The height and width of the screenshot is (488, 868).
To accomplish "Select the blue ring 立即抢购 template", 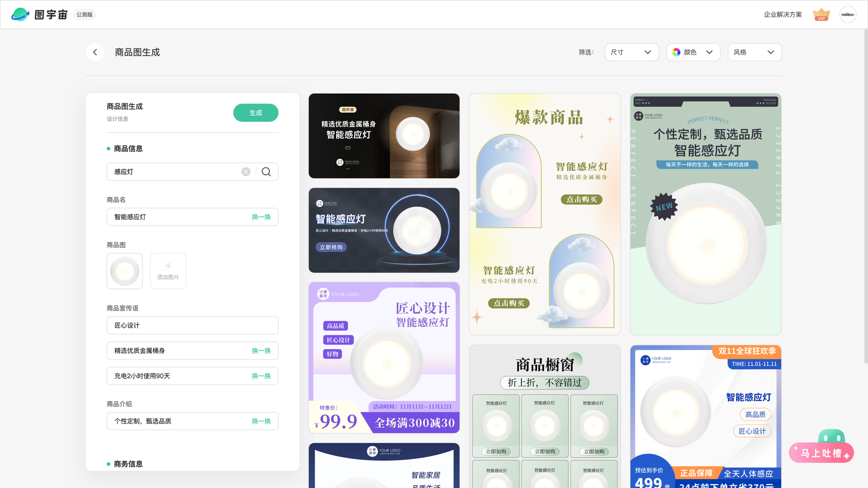I will click(x=384, y=230).
